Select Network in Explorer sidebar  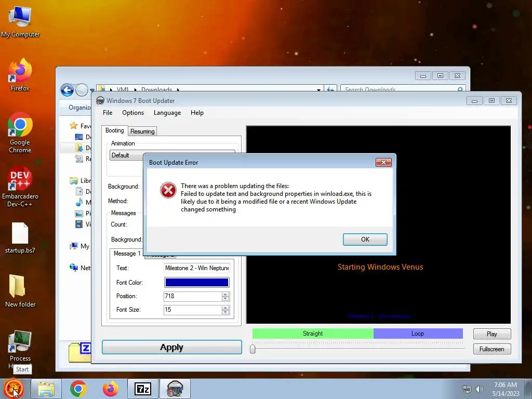pyautogui.click(x=80, y=268)
